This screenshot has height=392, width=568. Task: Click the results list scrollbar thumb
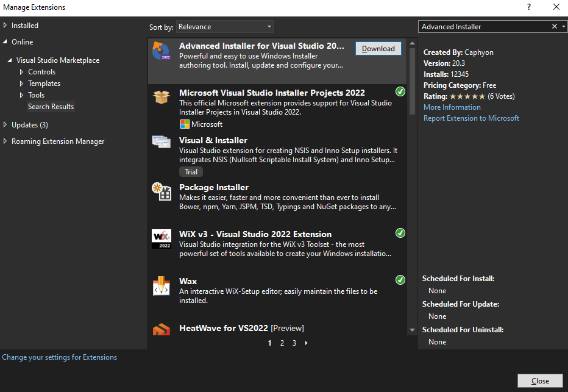412,81
